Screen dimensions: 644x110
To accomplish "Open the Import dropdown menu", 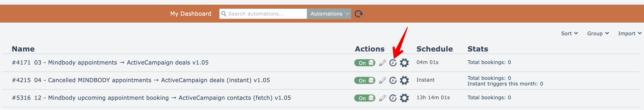I will (x=630, y=33).
